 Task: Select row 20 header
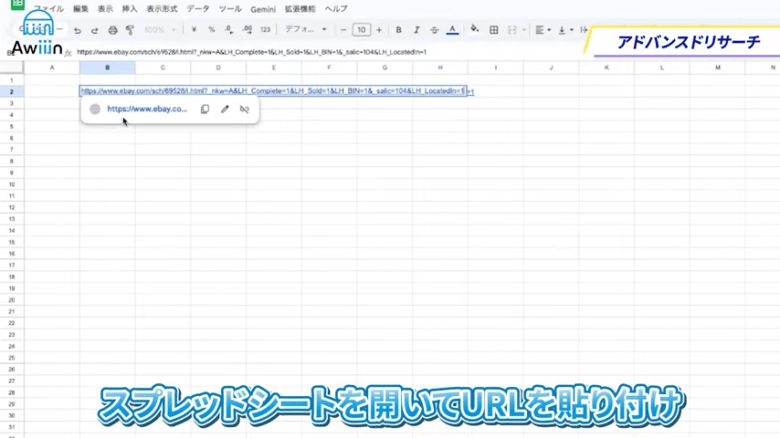[x=11, y=300]
